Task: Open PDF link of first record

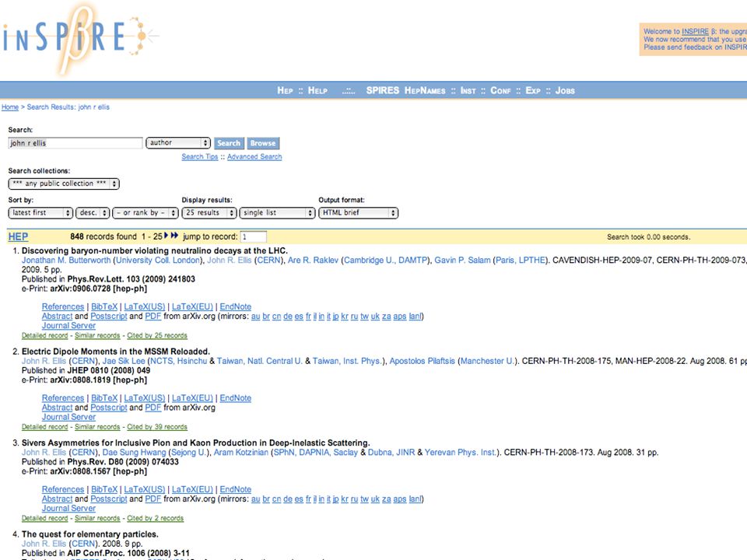Action: click(x=153, y=317)
